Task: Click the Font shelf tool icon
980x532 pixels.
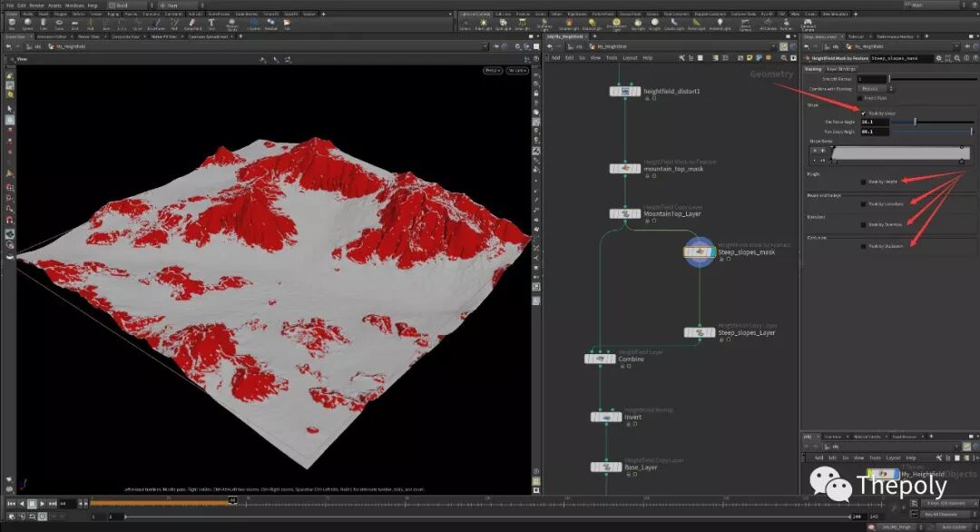Action: coord(211,24)
